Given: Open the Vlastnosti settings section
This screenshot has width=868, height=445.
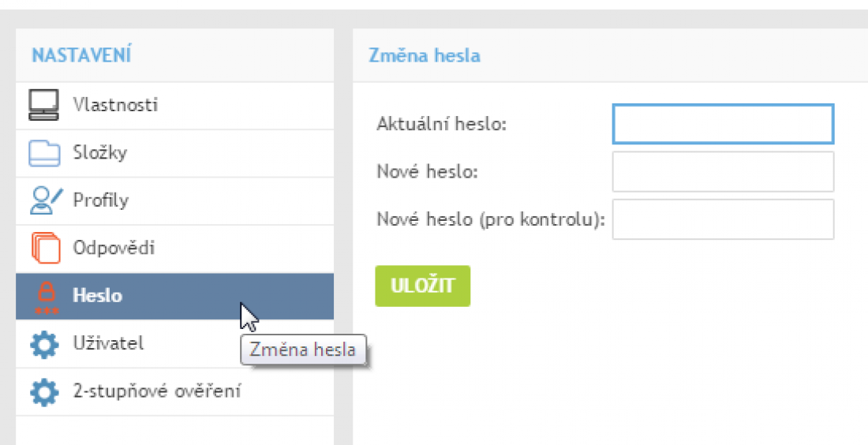Looking at the screenshot, I should 115,105.
